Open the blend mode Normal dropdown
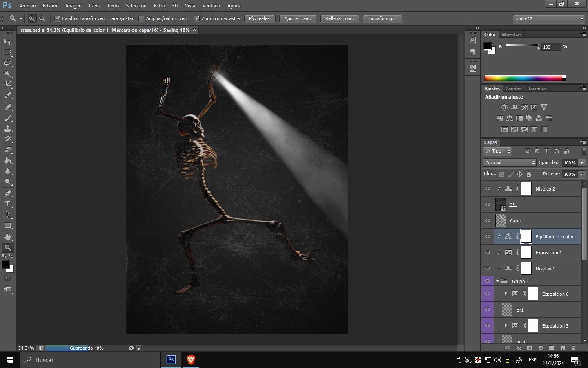 point(510,163)
